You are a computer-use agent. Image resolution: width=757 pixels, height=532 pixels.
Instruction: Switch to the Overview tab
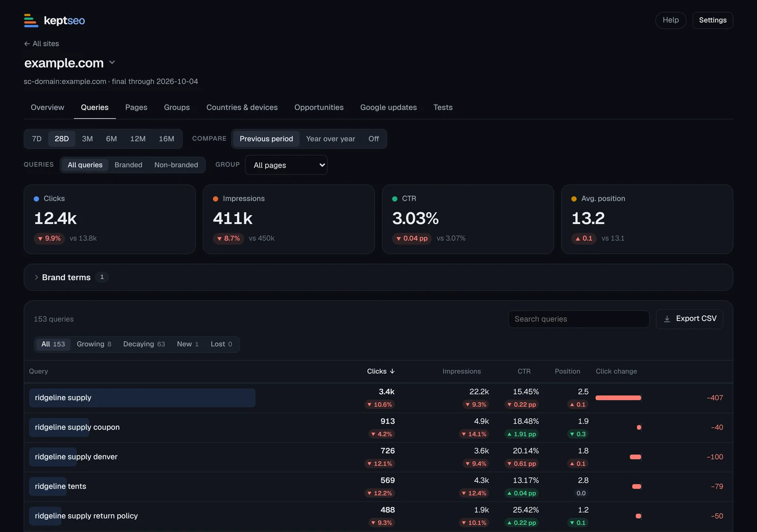[x=47, y=107]
